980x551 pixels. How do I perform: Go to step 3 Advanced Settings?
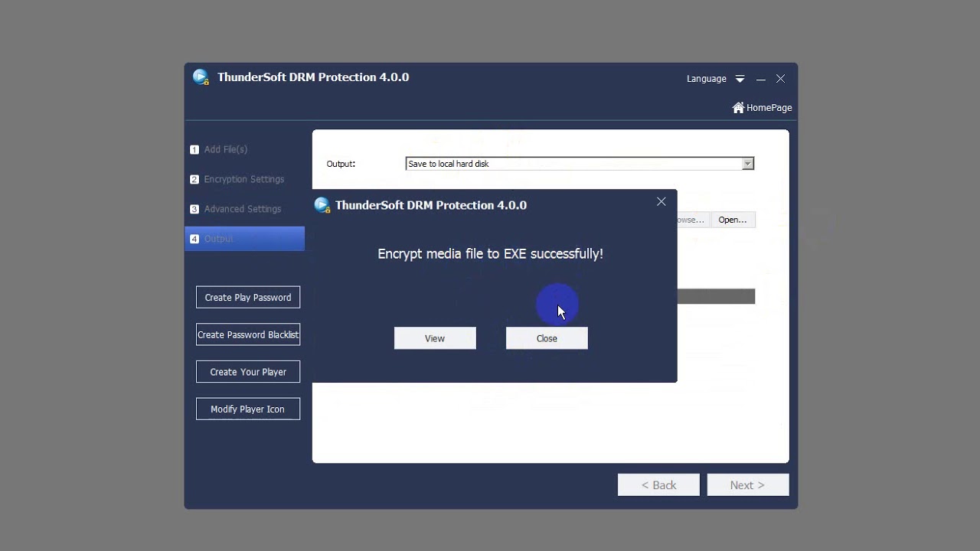pyautogui.click(x=242, y=209)
